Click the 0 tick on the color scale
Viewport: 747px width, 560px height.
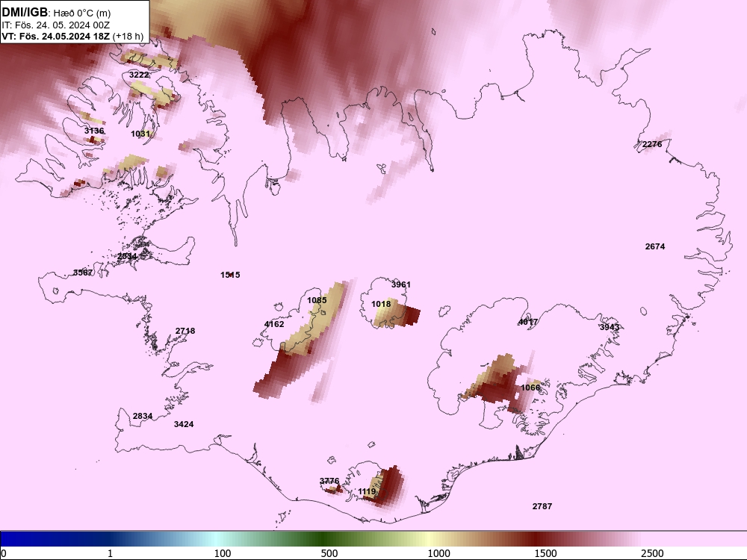point(4,553)
